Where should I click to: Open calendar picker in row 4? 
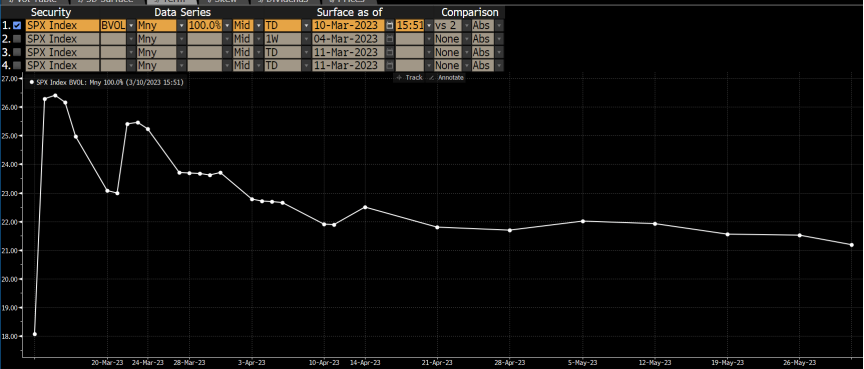[390, 66]
